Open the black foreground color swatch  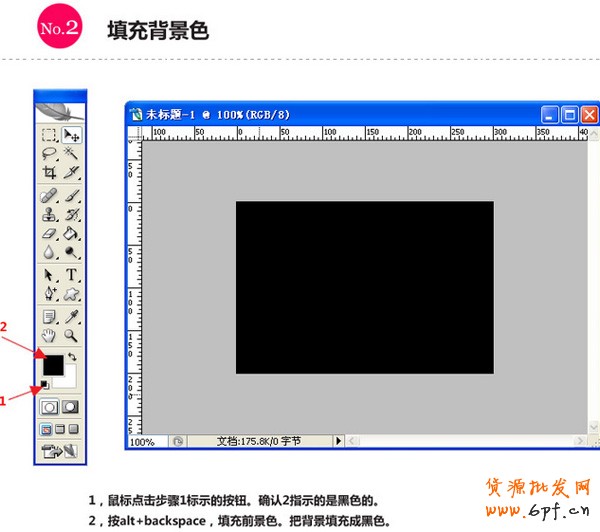[51, 362]
